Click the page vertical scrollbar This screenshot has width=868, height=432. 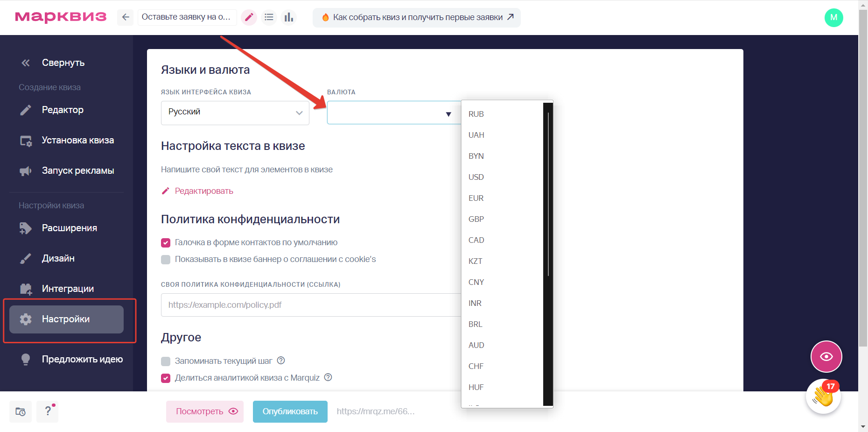point(863,177)
